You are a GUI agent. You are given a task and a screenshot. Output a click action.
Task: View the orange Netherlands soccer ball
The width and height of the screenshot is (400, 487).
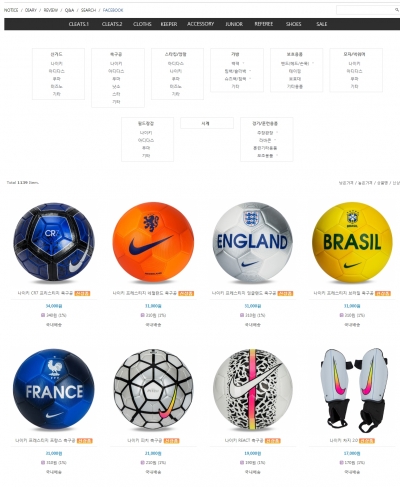[x=153, y=242]
